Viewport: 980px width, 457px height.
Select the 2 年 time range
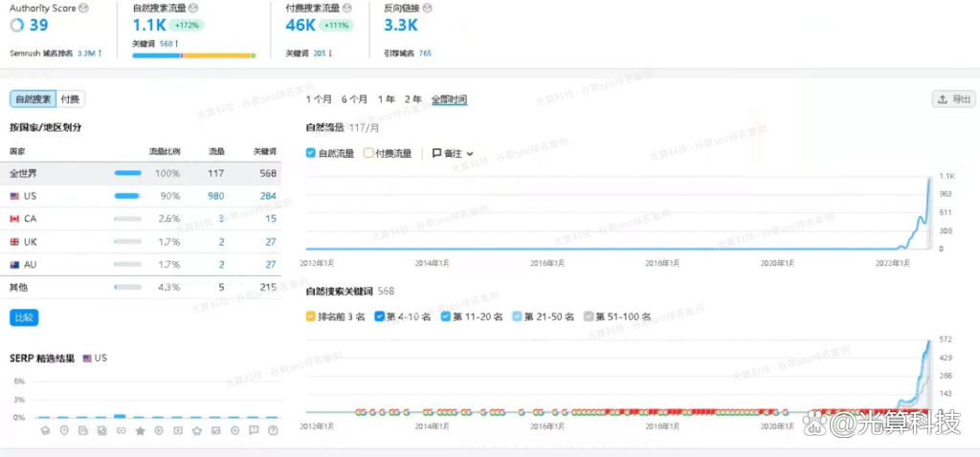click(413, 99)
